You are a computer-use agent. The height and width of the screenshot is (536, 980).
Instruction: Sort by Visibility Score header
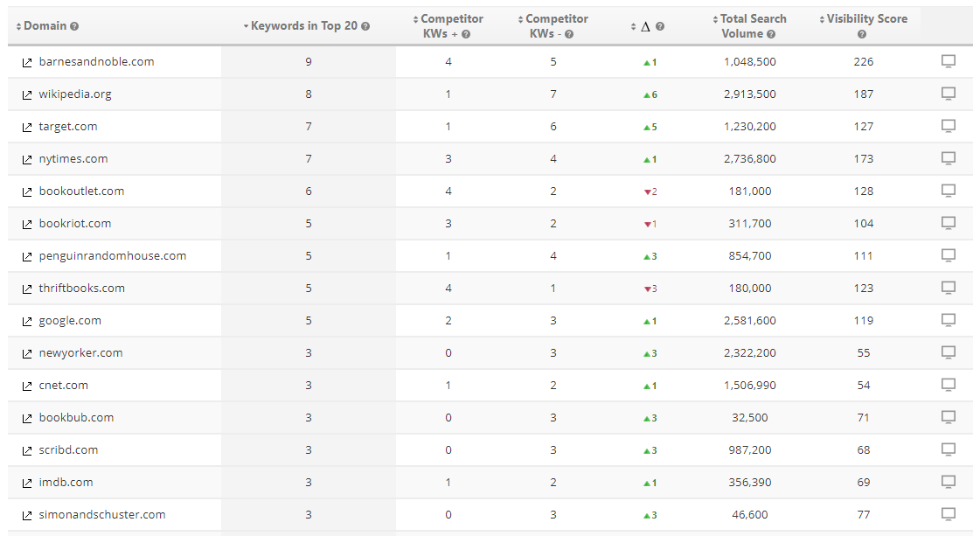point(863,19)
